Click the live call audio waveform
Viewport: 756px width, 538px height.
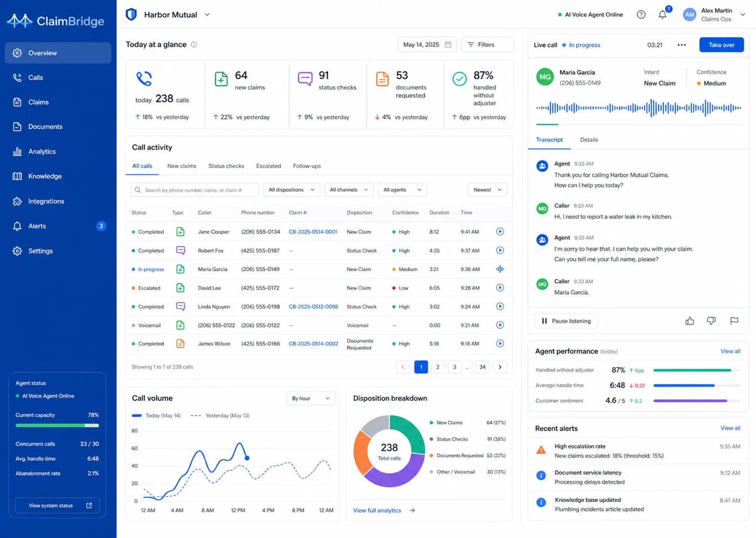point(639,108)
